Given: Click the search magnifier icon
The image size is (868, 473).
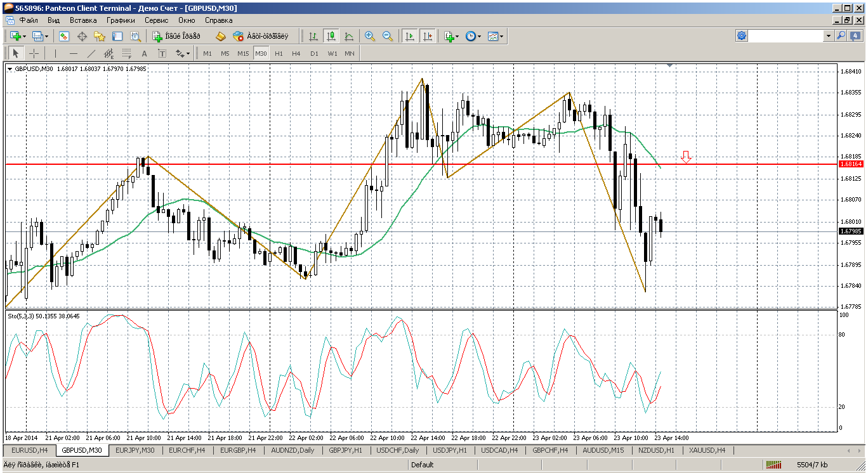Looking at the screenshot, I should [841, 36].
